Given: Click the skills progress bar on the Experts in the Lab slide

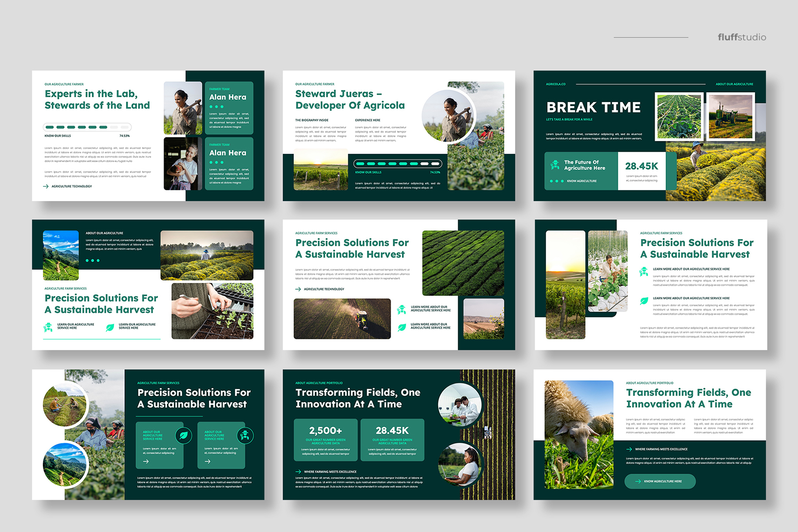Looking at the screenshot, I should click(87, 127).
